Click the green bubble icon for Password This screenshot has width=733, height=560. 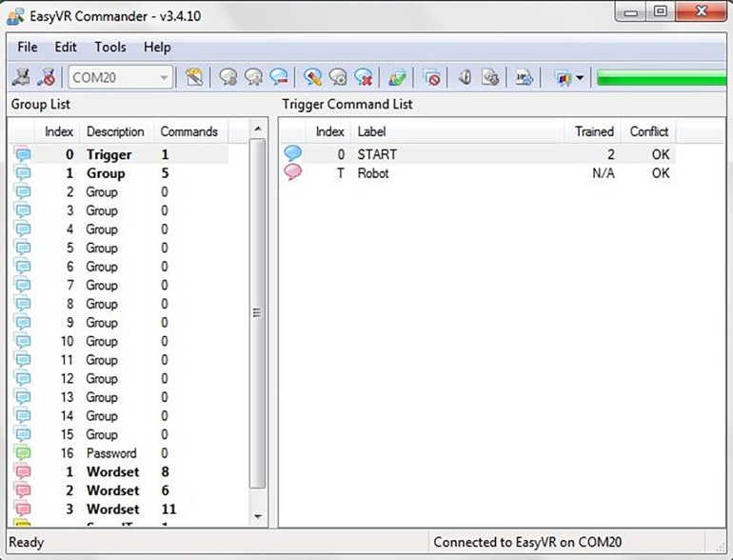(23, 453)
